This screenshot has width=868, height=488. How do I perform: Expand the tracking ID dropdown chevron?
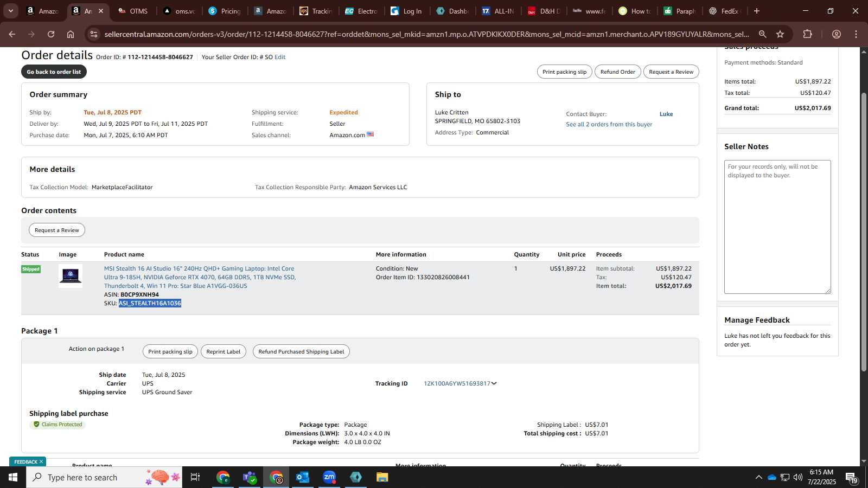click(494, 383)
